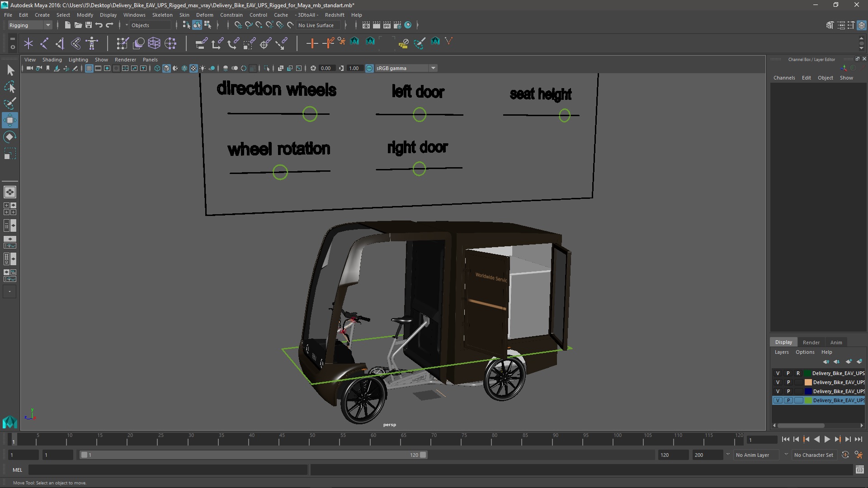Choose the Paint Selection tool in toolbox
The image size is (868, 488).
coord(10,103)
